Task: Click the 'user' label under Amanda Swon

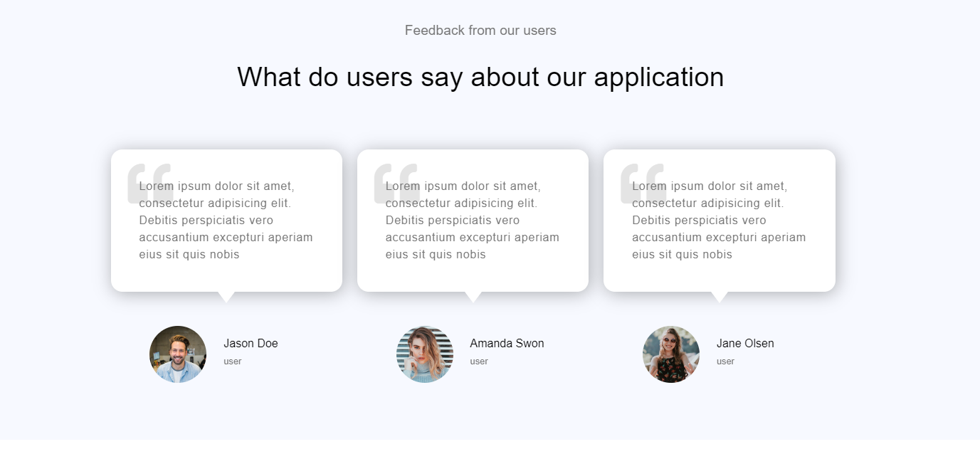Action: tap(479, 361)
